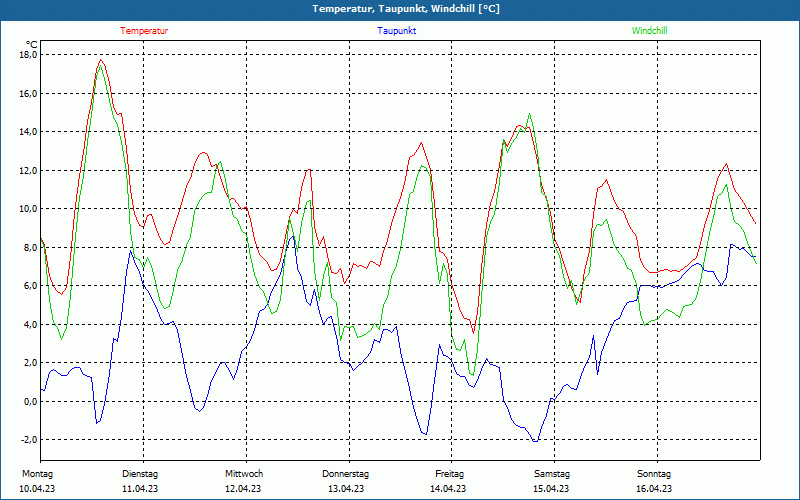Click the Sonntag day label
Screen dimensions: 800x500
654,474
